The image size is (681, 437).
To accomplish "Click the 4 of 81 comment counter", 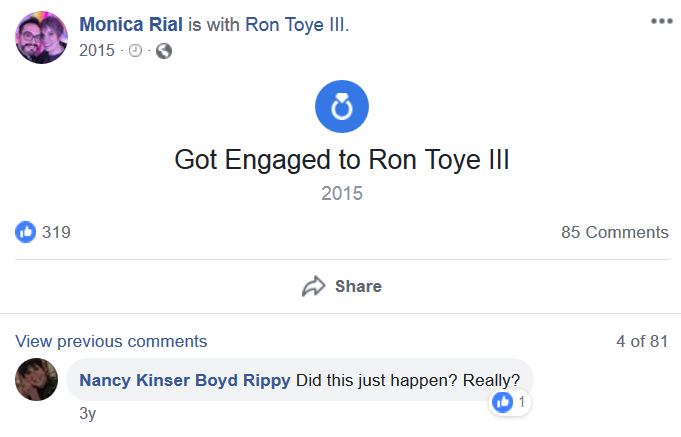I will [642, 341].
